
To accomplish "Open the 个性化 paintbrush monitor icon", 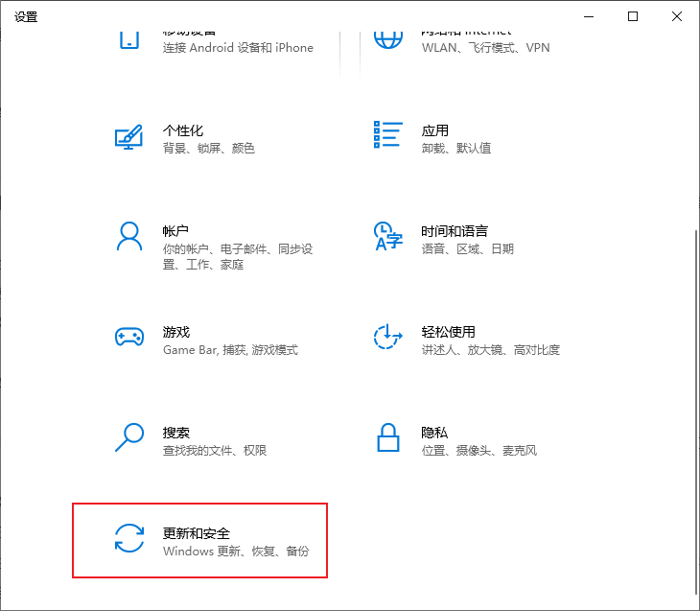I will pyautogui.click(x=129, y=137).
